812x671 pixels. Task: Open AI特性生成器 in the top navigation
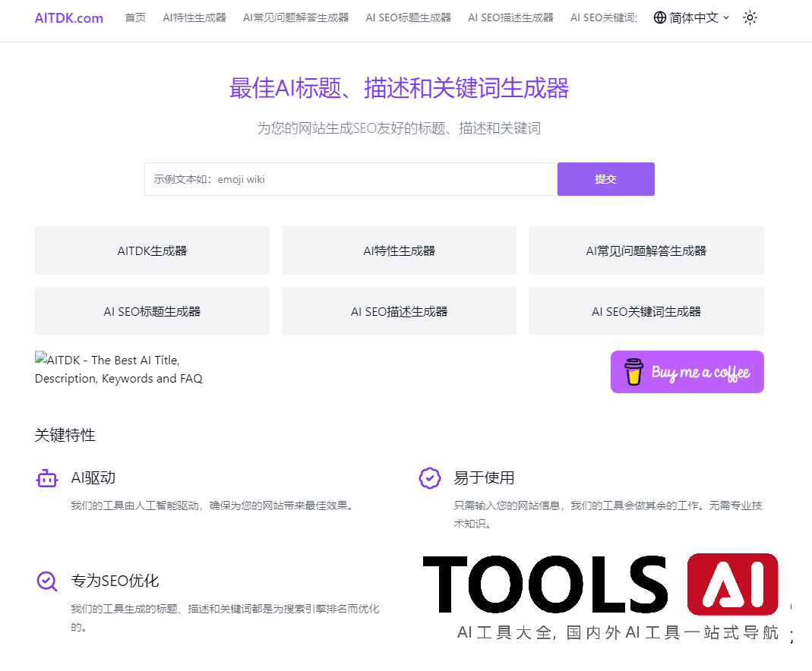[x=194, y=17]
